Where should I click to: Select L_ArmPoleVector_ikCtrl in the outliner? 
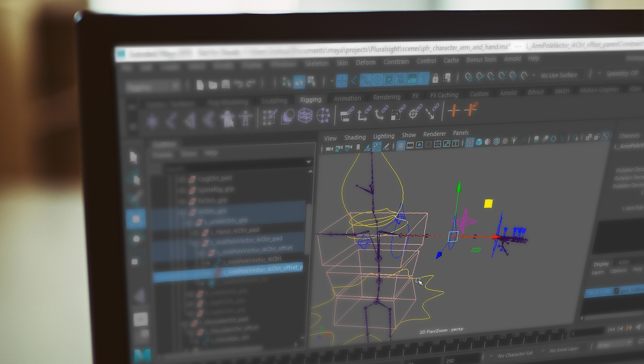[252, 260]
